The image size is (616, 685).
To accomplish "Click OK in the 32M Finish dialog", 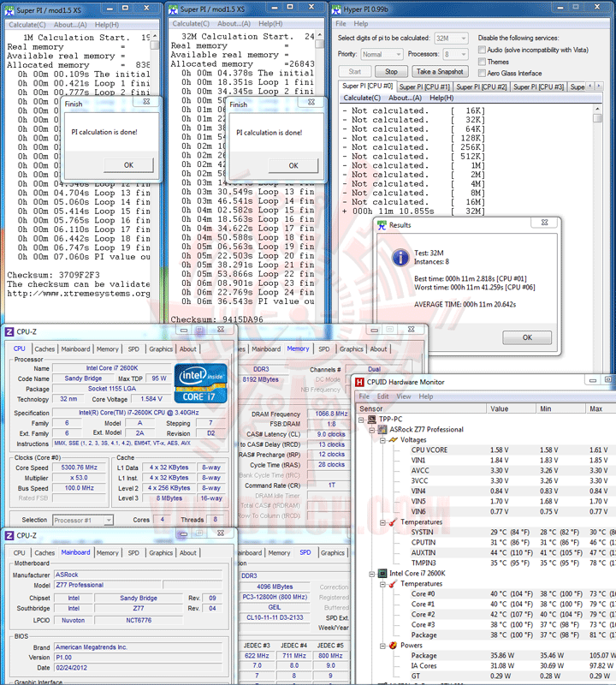I will point(293,165).
